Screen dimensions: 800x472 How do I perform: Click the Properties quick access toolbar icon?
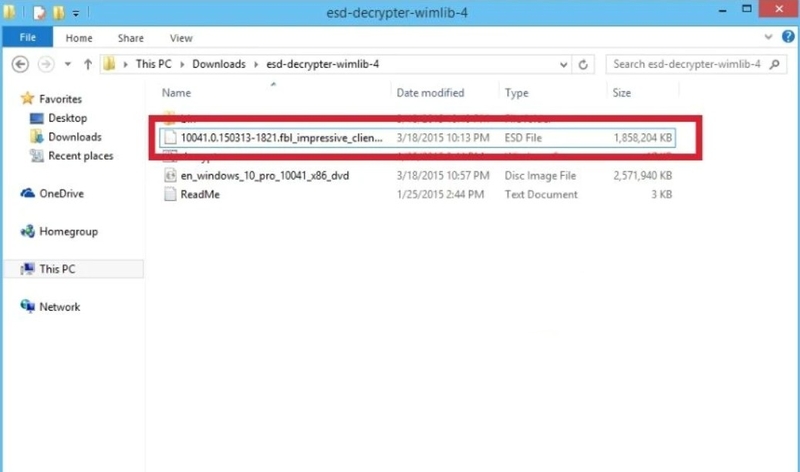coord(39,13)
